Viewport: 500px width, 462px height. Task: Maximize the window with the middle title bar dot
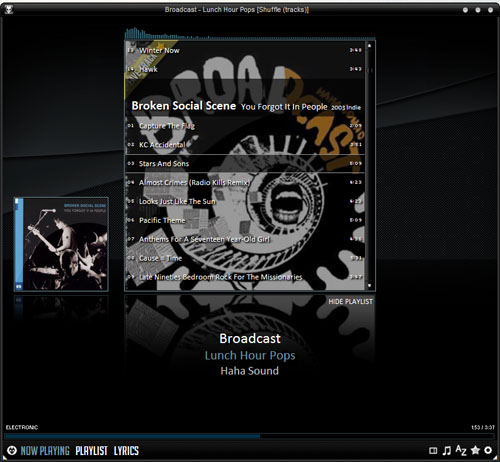[478, 10]
